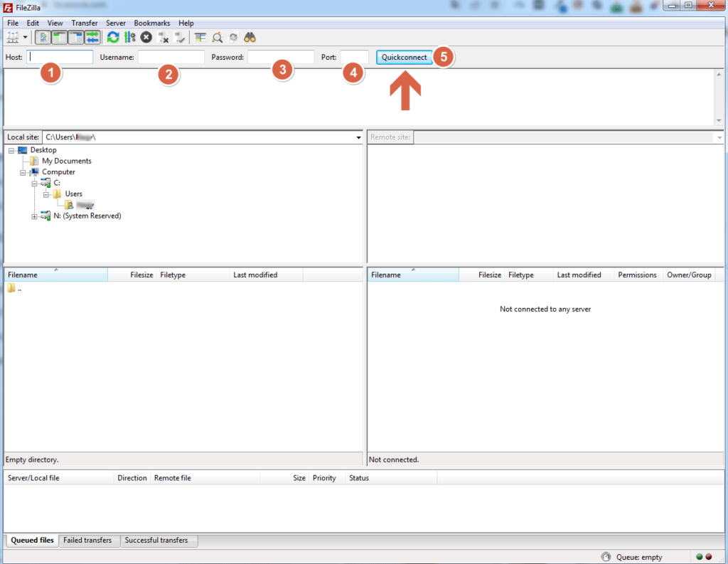
Task: Open the Help menu
Action: (186, 23)
